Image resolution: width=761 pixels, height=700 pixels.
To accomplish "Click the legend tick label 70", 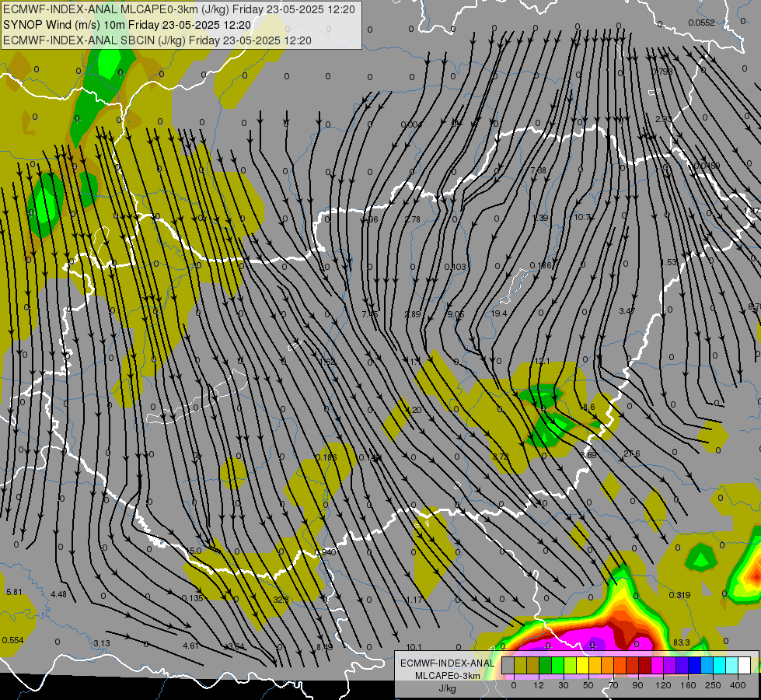I will click(x=613, y=685).
